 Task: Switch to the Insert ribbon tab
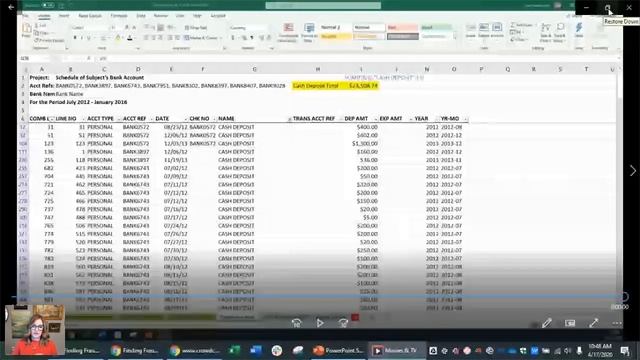pyautogui.click(x=64, y=16)
